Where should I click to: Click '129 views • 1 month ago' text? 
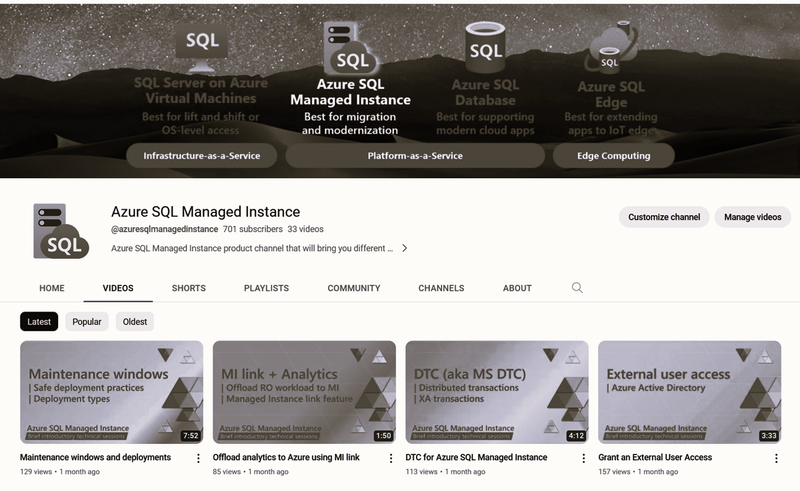(x=60, y=472)
